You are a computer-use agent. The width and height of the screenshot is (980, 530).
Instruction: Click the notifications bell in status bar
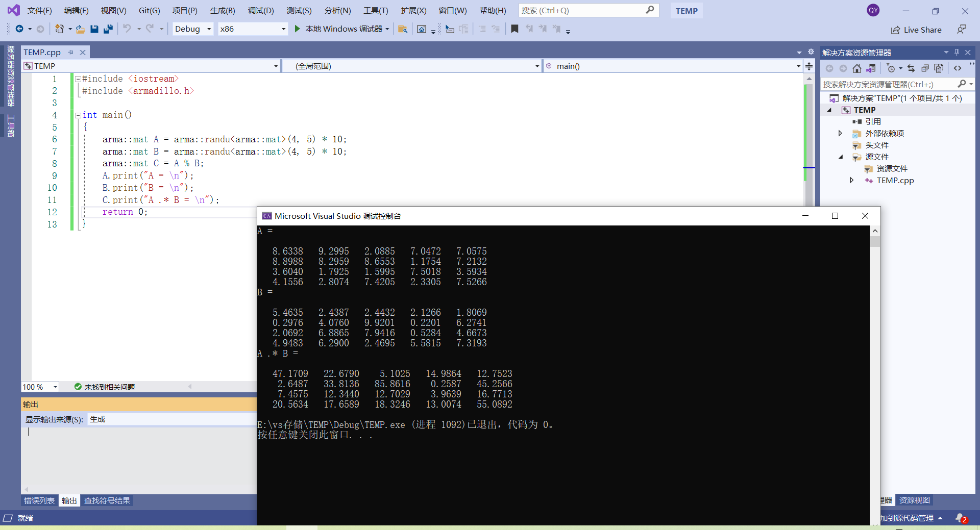[x=961, y=518]
